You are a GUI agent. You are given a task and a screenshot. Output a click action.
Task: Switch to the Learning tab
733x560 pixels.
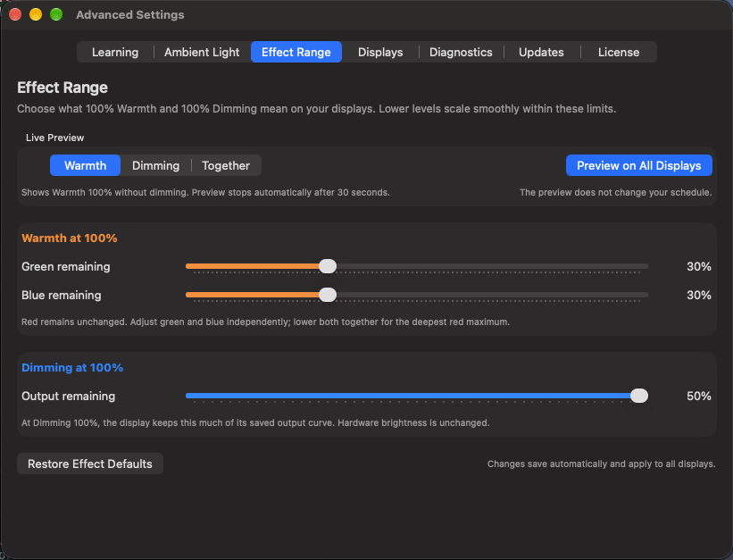click(115, 52)
